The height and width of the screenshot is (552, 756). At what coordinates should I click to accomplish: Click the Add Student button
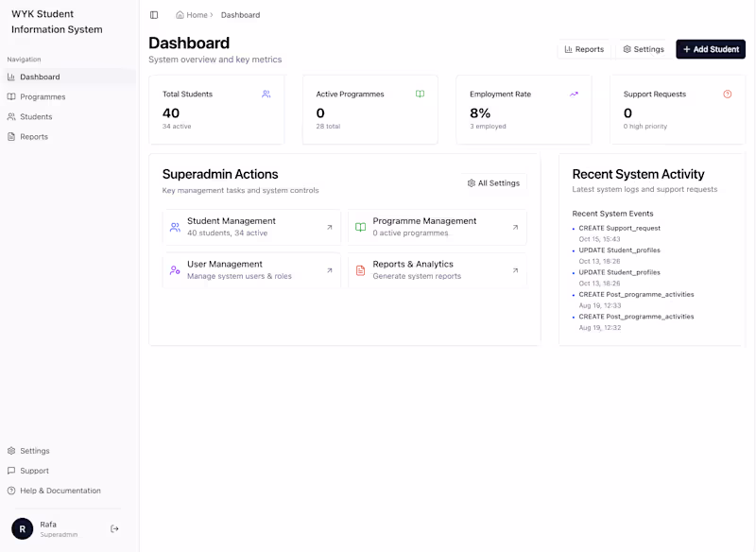[711, 49]
